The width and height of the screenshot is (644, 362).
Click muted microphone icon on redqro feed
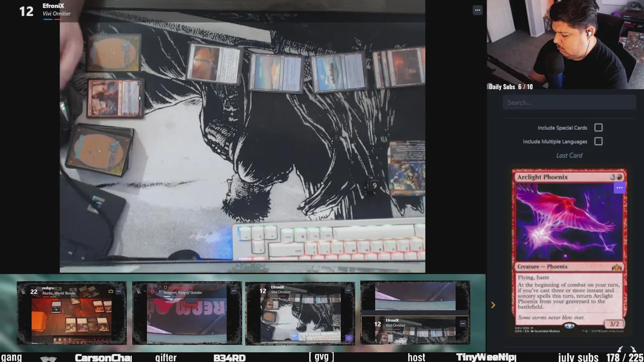23,291
